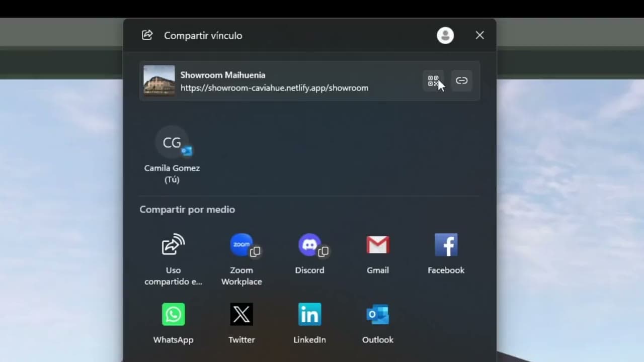Share via Facebook

(446, 254)
